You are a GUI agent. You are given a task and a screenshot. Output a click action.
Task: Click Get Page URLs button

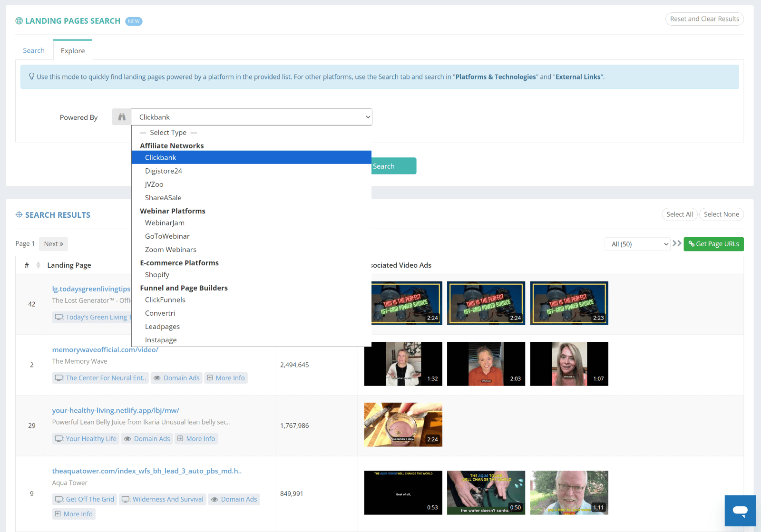pyautogui.click(x=713, y=244)
